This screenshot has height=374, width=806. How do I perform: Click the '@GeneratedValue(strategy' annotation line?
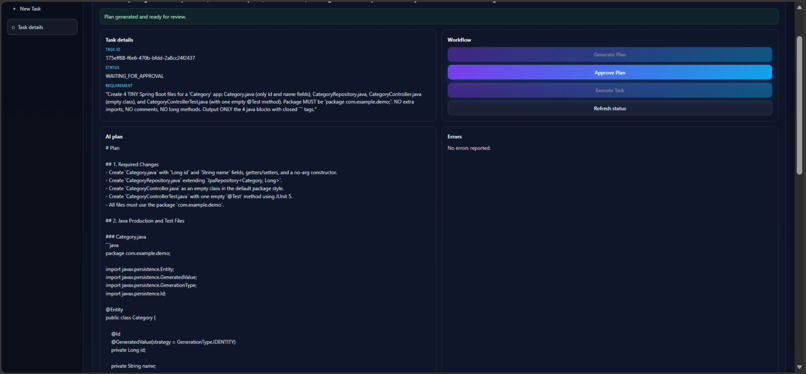tap(173, 342)
